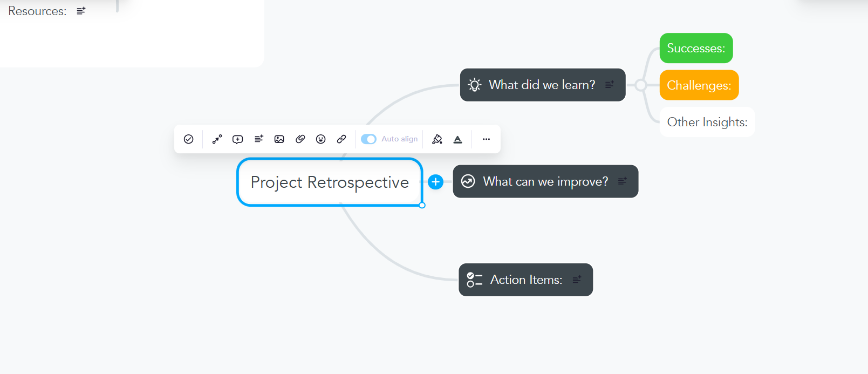868x374 pixels.
Task: Click the blue plus button to add topic
Action: tap(435, 182)
